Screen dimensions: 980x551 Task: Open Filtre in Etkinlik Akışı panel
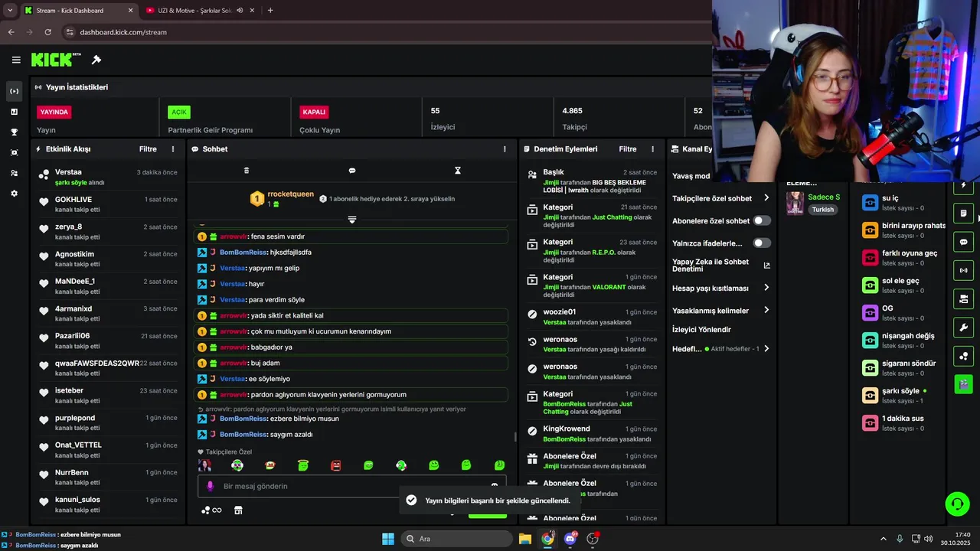[148, 149]
